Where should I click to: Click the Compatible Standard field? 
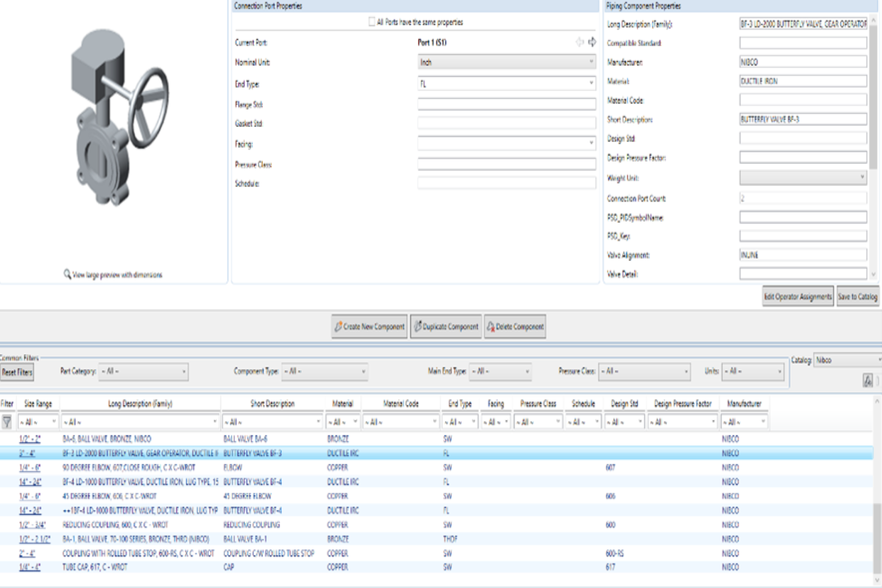coord(803,43)
